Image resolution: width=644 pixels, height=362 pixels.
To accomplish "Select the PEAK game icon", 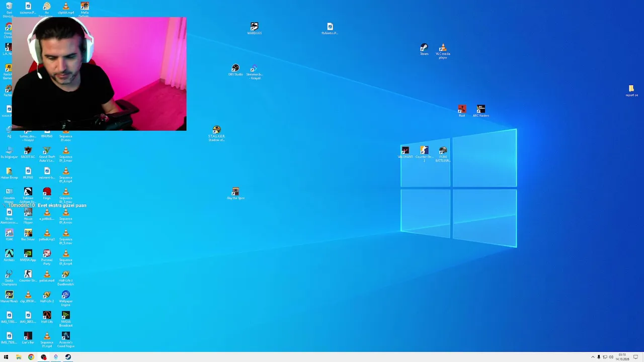I will 9,235.
